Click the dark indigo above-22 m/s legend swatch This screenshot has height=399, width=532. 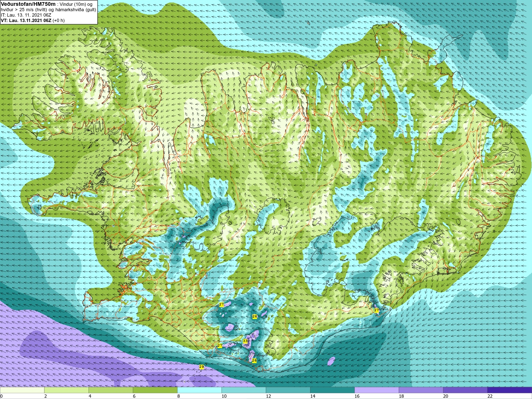pos(510,390)
